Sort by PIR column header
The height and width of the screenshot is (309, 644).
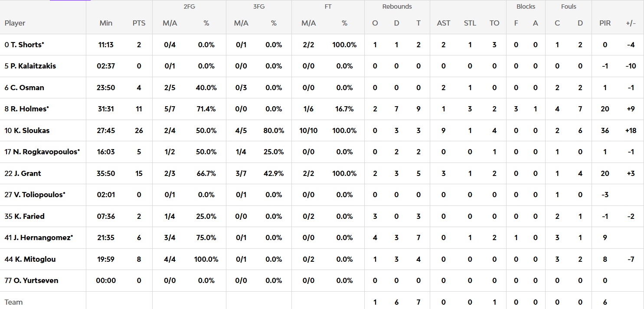(x=605, y=23)
